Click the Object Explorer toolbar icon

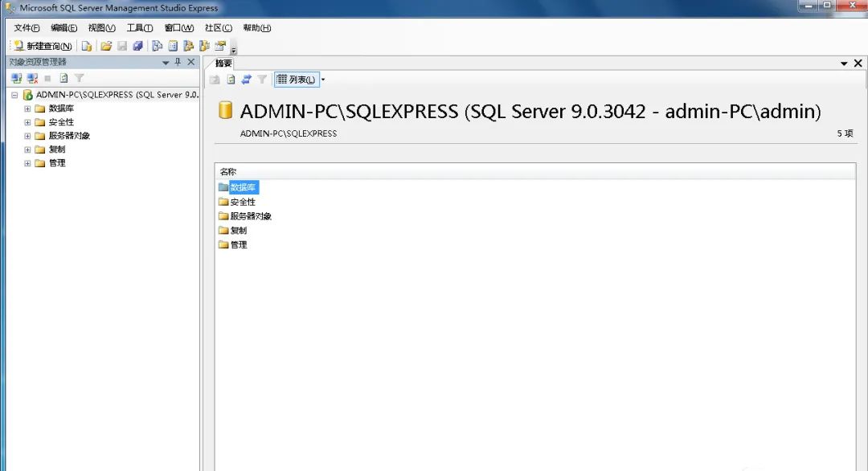point(189,46)
